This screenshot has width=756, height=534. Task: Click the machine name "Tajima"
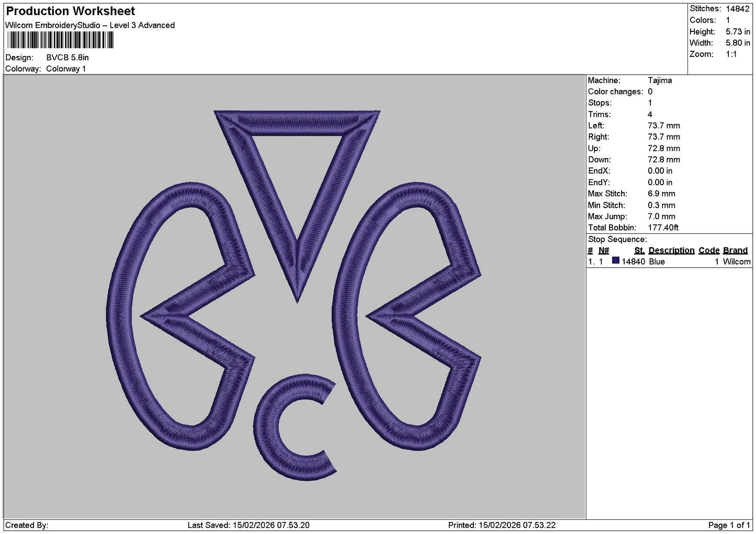660,81
